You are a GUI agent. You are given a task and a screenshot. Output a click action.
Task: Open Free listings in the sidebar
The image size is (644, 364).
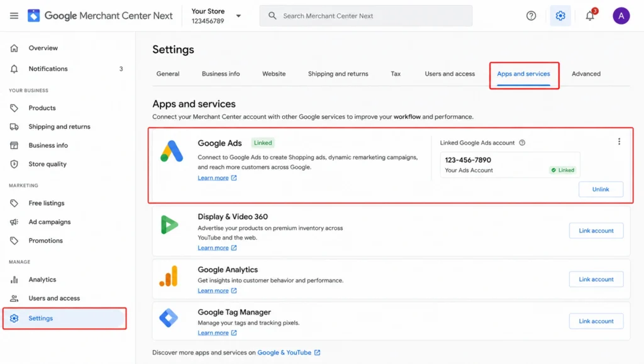(47, 203)
